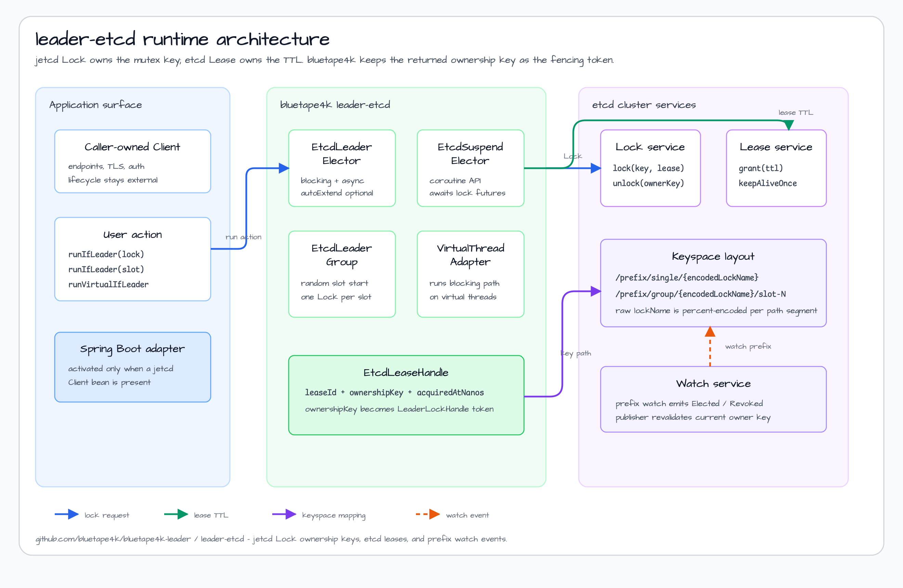
Task: Click the EtcdLeader Elector node
Action: (342, 168)
